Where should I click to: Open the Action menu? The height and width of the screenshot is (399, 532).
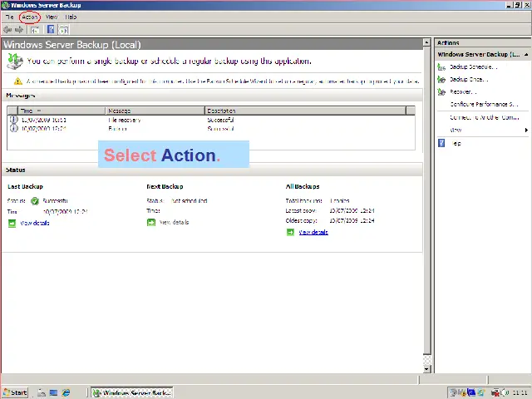pyautogui.click(x=30, y=17)
